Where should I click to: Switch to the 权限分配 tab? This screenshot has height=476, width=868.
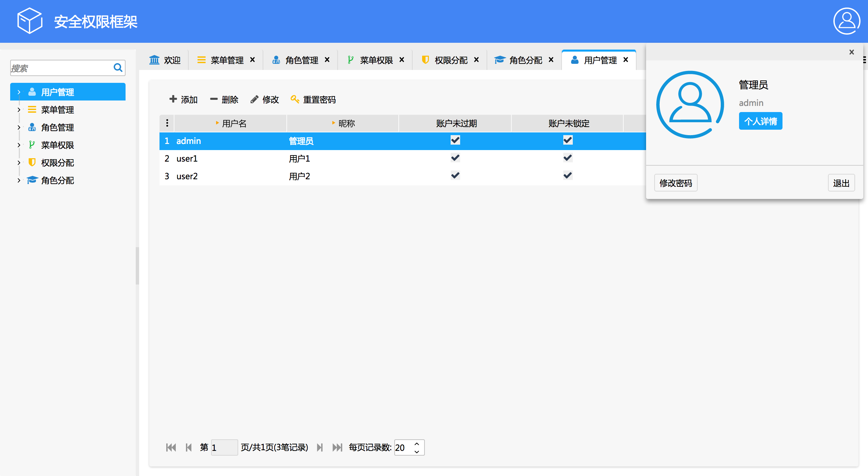point(451,60)
